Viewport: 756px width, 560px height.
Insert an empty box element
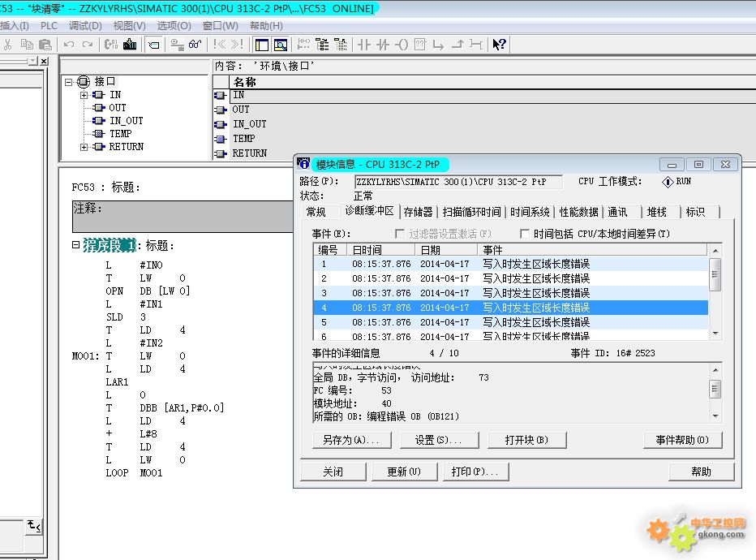420,45
